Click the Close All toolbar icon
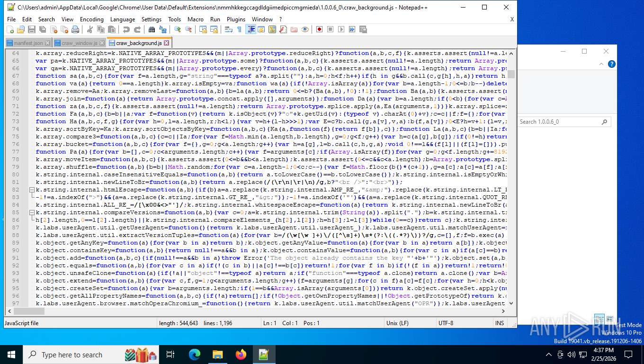This screenshot has width=644, height=364. 64,29
